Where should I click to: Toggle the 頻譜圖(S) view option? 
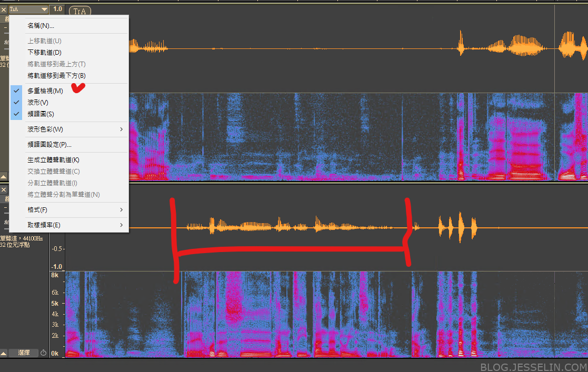pos(69,114)
